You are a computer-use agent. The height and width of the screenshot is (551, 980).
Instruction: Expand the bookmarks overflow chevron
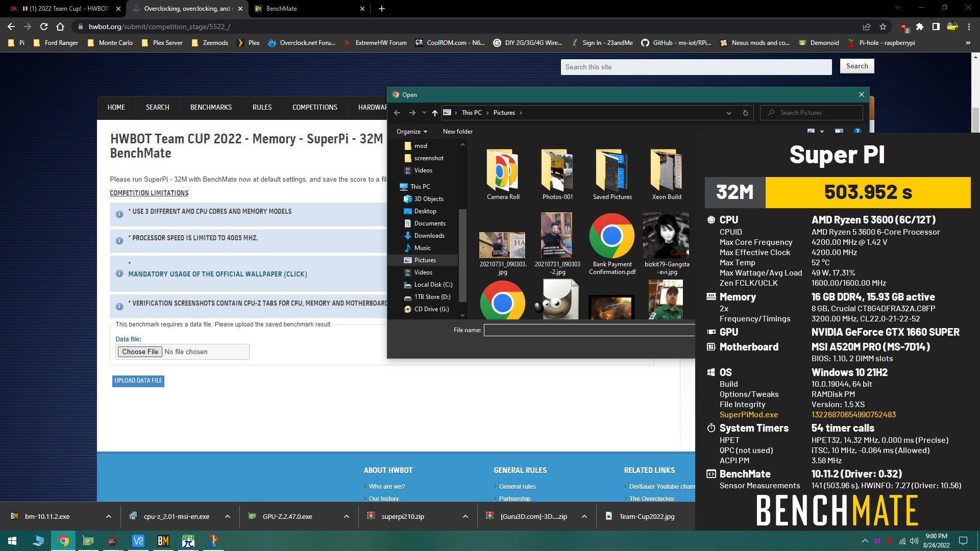click(968, 43)
